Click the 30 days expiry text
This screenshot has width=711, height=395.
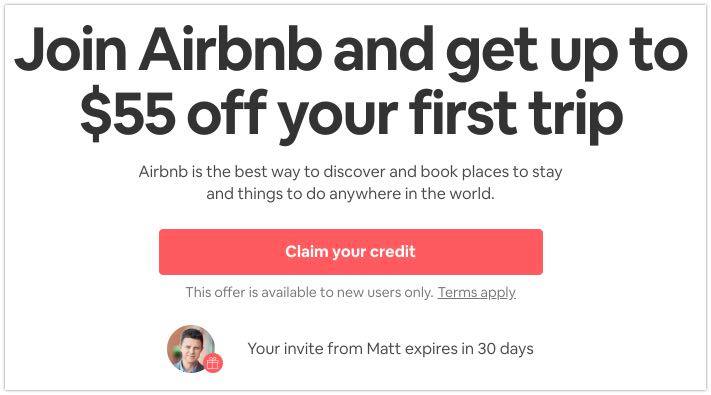(x=505, y=349)
